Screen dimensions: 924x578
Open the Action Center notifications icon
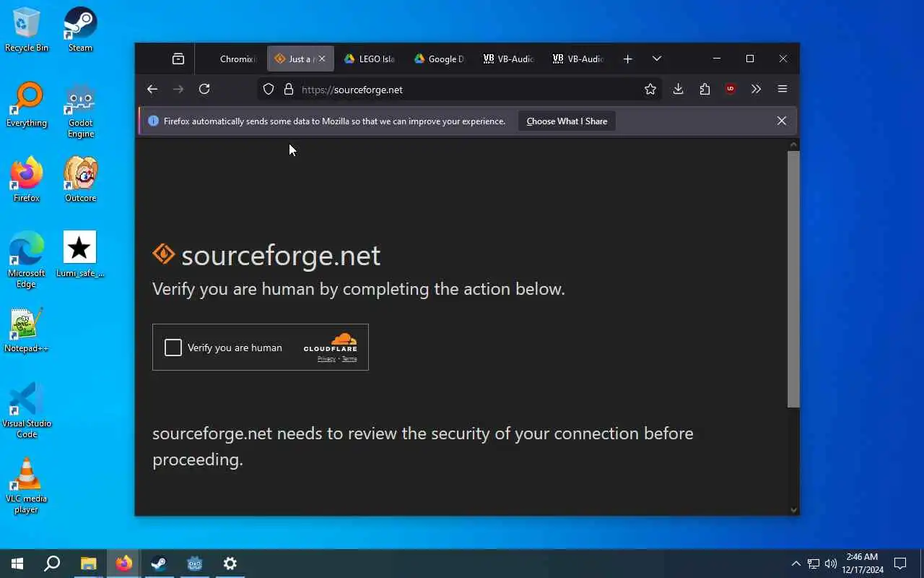[x=900, y=564]
